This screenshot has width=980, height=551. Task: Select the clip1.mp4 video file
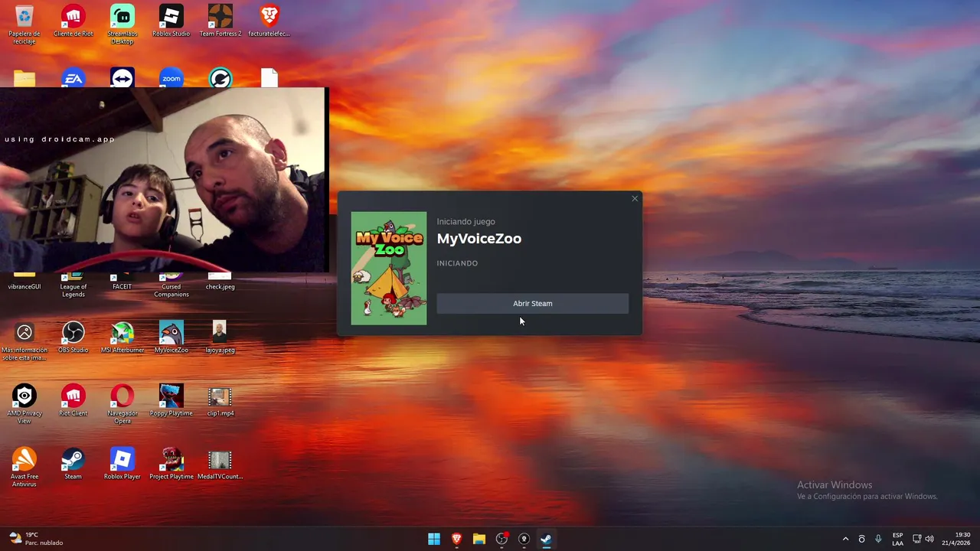tap(220, 401)
